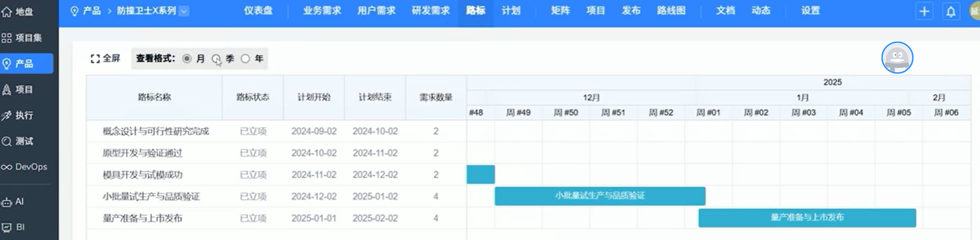Open the 研发需求 tab

tap(431, 11)
